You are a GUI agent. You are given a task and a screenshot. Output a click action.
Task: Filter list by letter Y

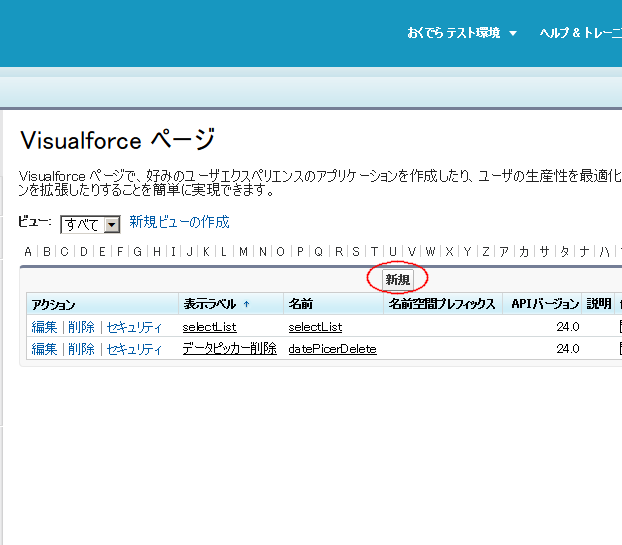click(x=468, y=252)
